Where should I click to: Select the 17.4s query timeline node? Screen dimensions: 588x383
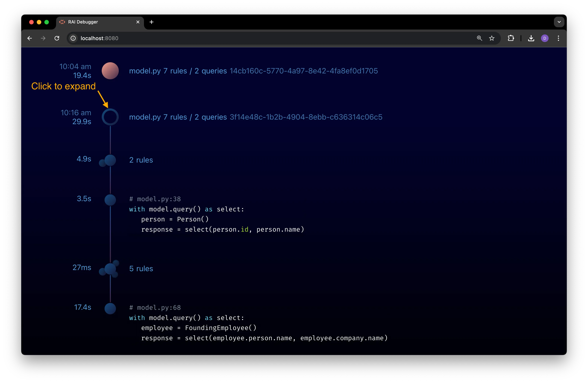pyautogui.click(x=110, y=308)
